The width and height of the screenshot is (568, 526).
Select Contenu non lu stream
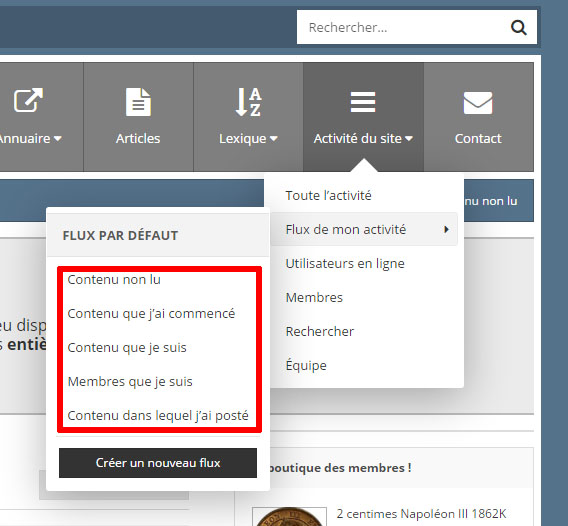(x=114, y=280)
